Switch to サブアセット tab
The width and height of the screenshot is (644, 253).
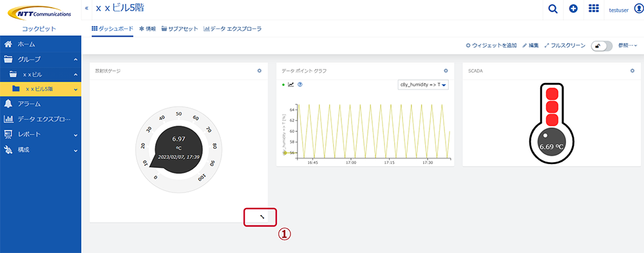(x=180, y=29)
